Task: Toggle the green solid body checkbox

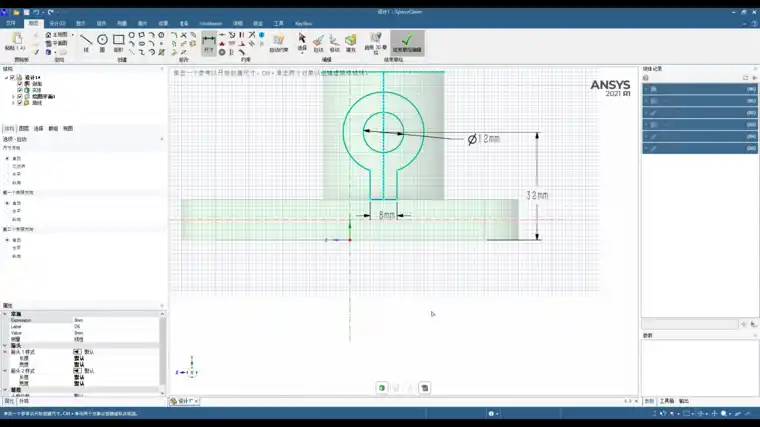Action: pos(20,90)
